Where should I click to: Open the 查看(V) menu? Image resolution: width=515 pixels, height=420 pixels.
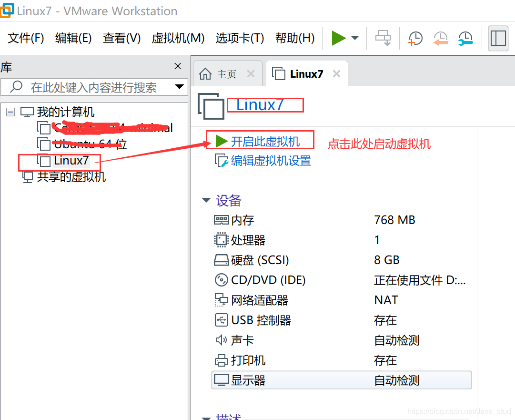(121, 38)
